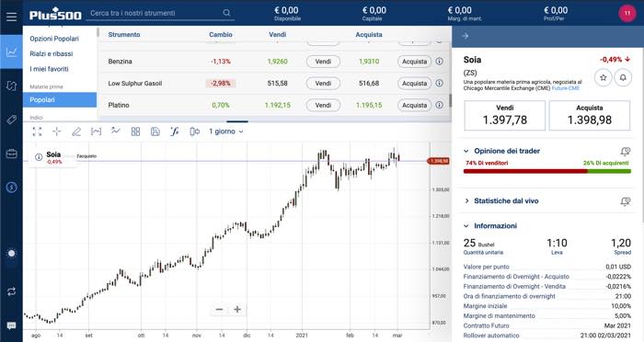Click the panel resize handle above chart
This screenshot has width=644, height=342.
[x=237, y=121]
